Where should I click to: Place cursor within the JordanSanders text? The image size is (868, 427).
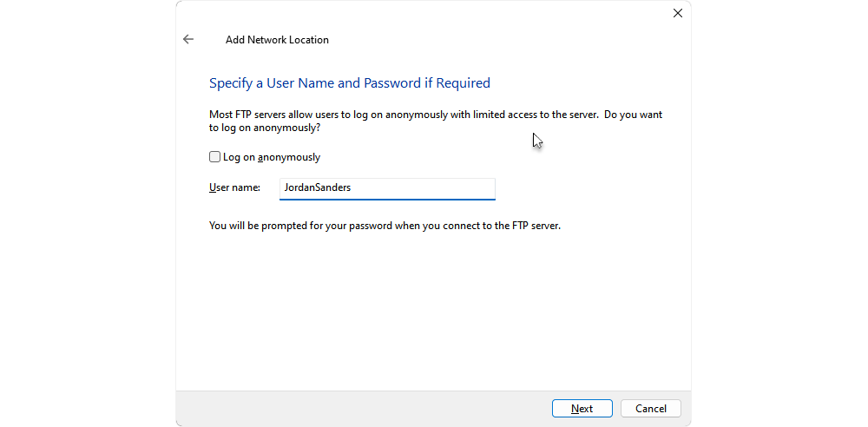pos(318,187)
